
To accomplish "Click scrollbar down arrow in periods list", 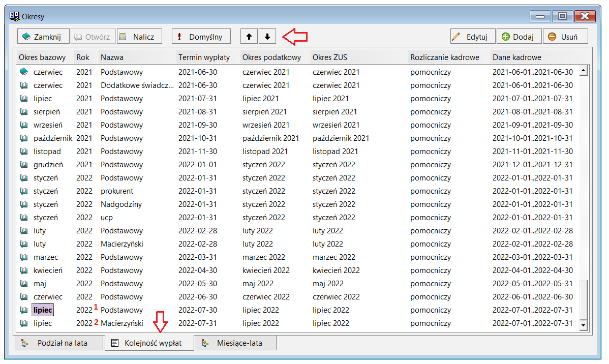I will [x=583, y=325].
